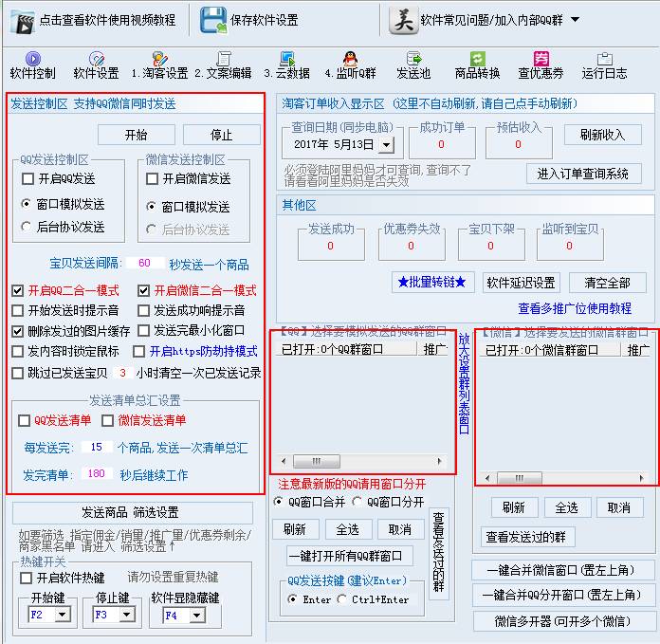Toggle 发送完最小化窗口 checkbox
Screen dimensions: 660x644
tap(143, 330)
